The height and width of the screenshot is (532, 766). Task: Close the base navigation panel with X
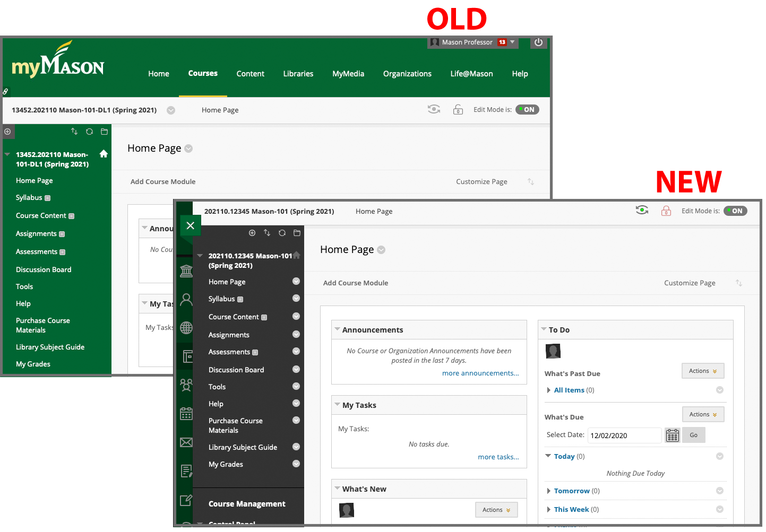point(191,225)
